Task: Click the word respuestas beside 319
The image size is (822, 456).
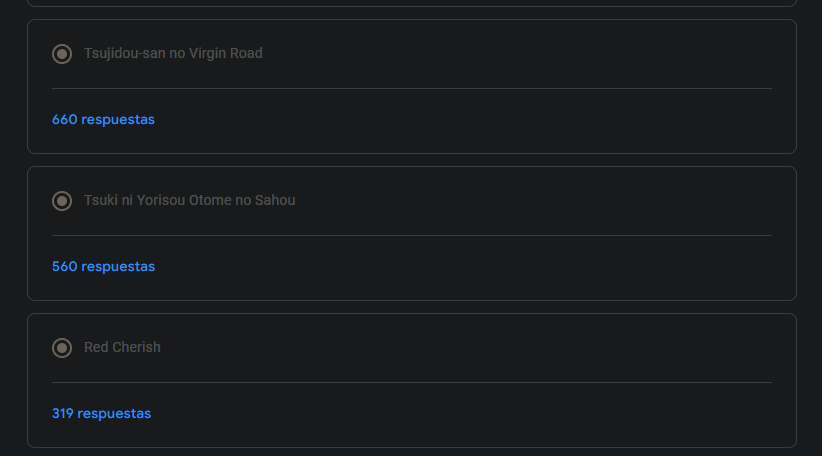Action: point(114,414)
